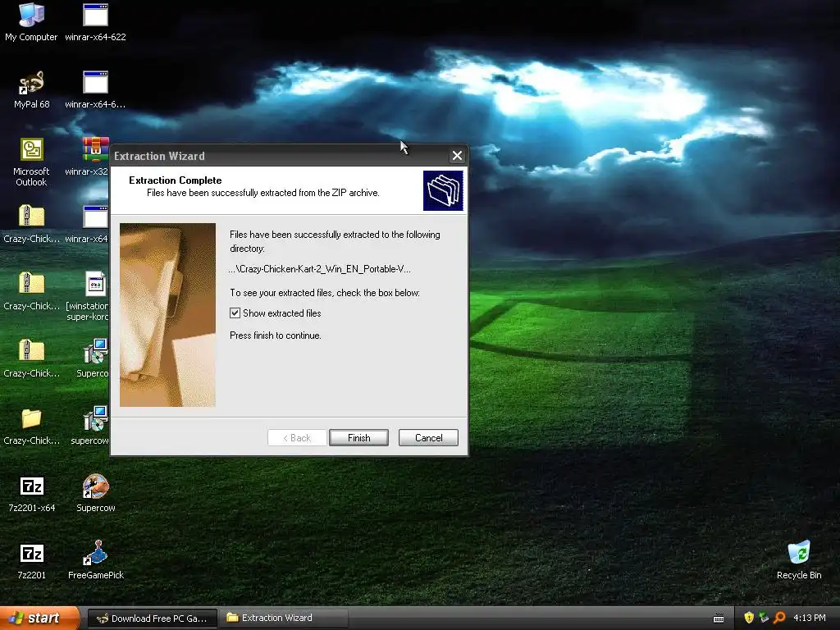The image size is (840, 630).
Task: Activate the Extraction Wizard taskbar button
Action: click(284, 619)
